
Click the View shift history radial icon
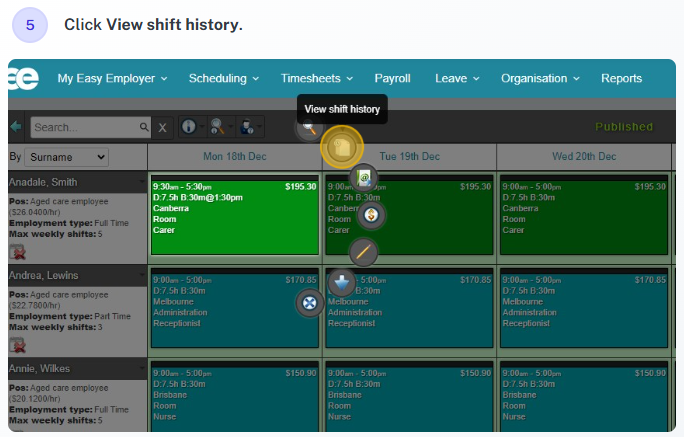click(x=342, y=147)
